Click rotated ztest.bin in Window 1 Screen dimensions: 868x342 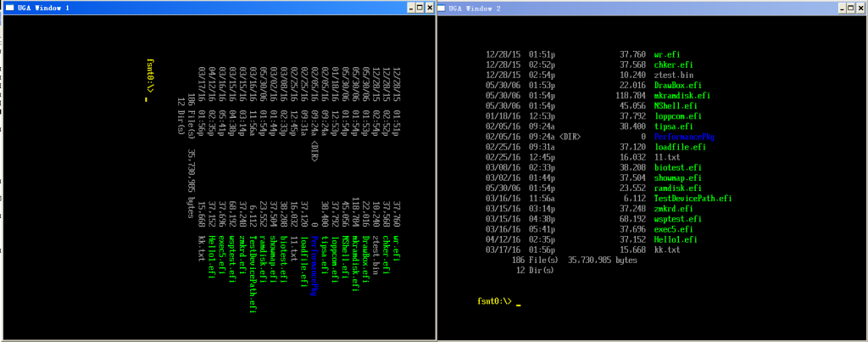[x=376, y=256]
